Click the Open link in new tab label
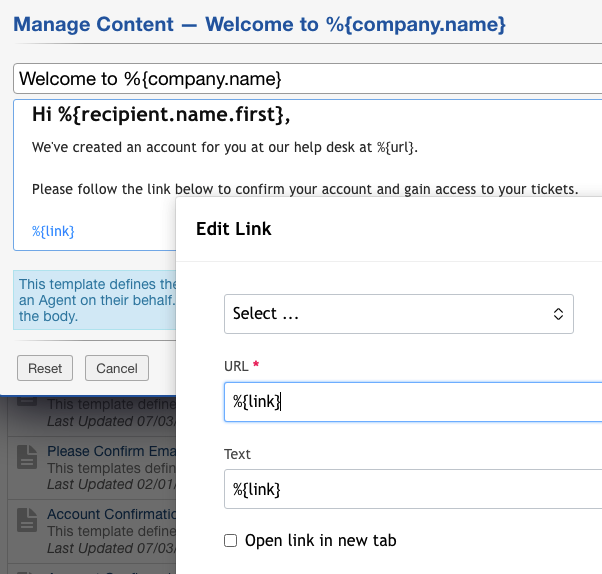Viewport: 602px width, 574px height. point(321,541)
